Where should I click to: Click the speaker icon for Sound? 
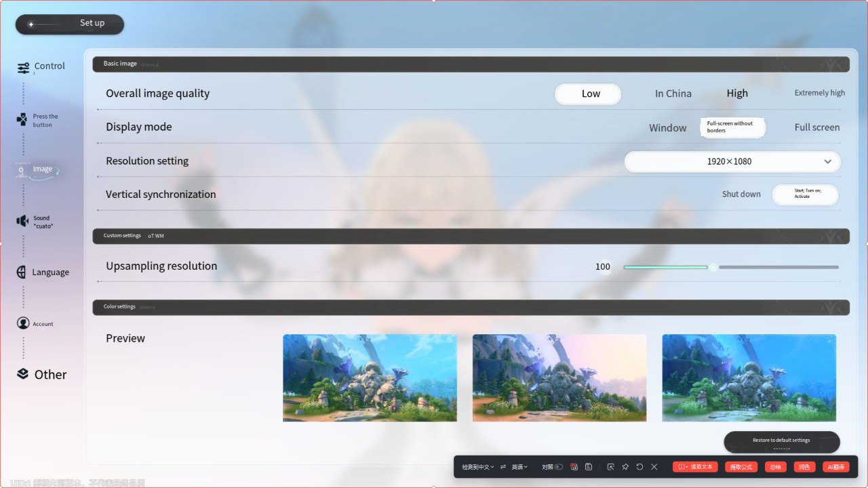coord(22,221)
